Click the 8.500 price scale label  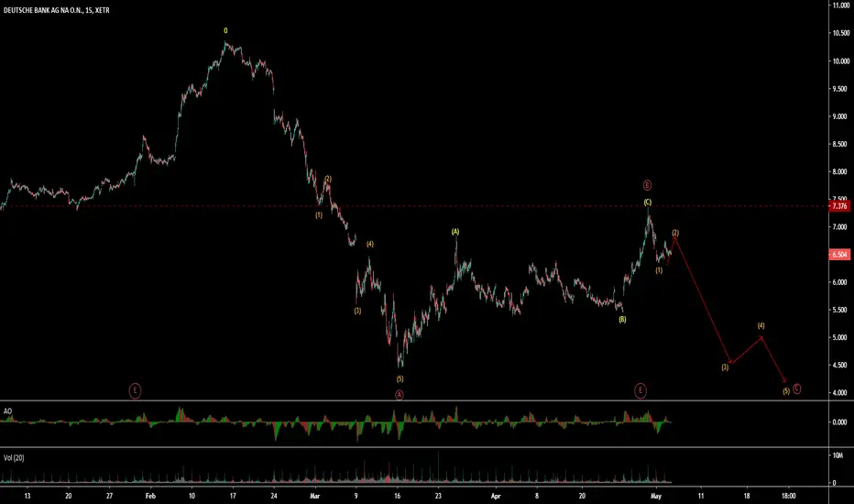tap(841, 145)
